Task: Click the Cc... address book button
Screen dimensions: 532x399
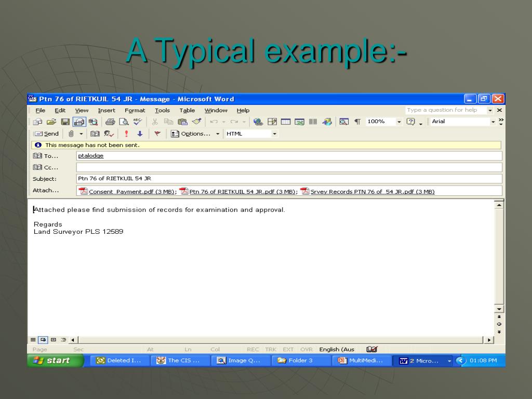Action: pyautogui.click(x=46, y=167)
